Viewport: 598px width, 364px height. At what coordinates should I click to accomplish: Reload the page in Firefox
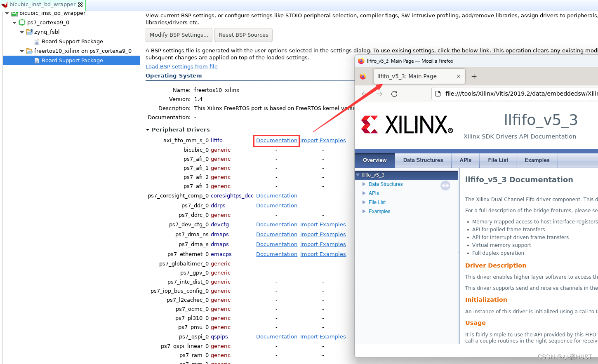point(394,94)
